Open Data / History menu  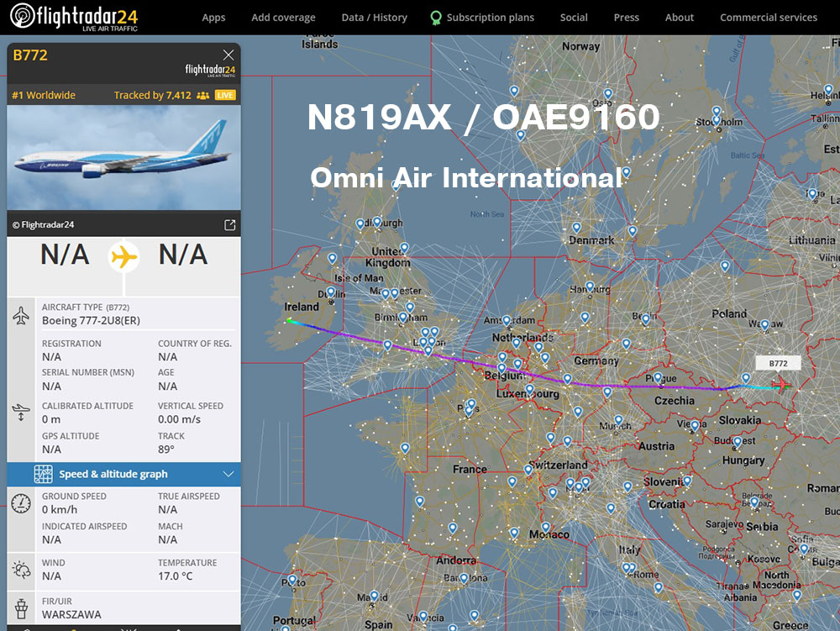[x=375, y=18]
